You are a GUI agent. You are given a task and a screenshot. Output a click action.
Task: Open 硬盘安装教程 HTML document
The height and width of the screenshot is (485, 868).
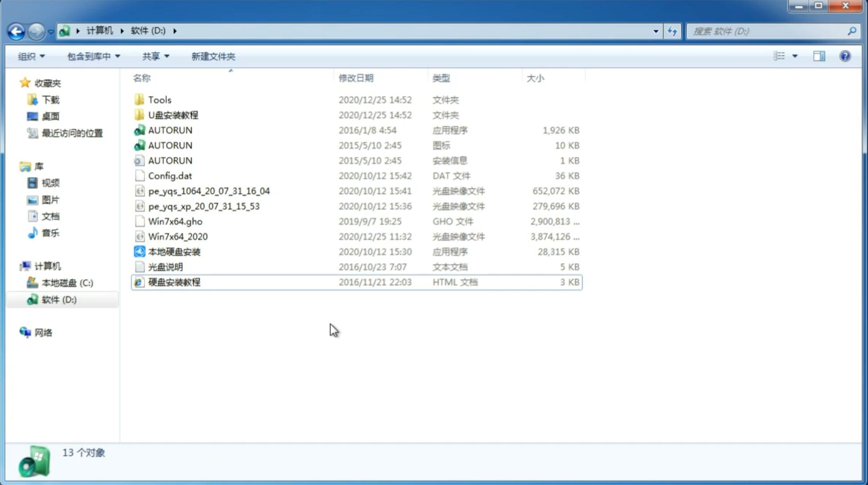tap(174, 282)
